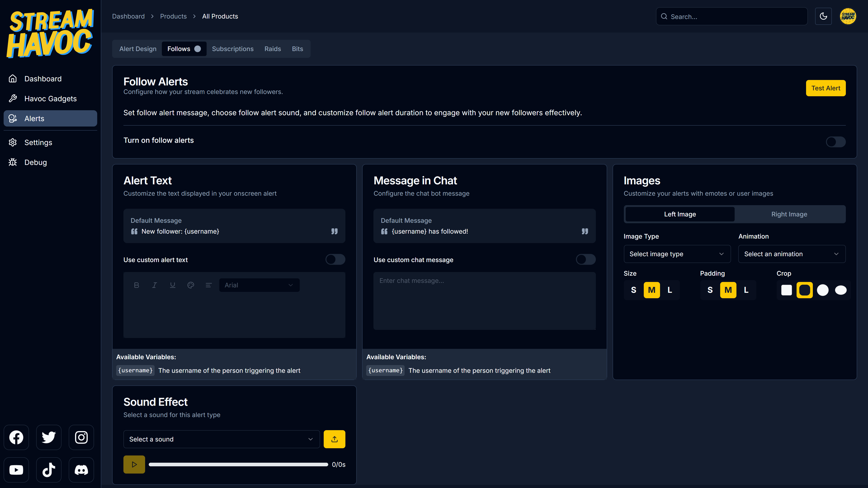
Task: Click the custom alert text editor area
Action: [234, 315]
